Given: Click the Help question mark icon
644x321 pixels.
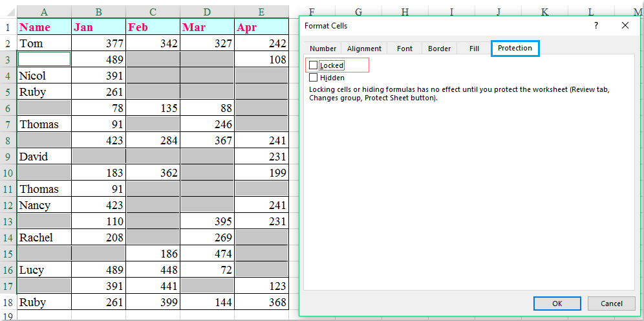Looking at the screenshot, I should 596,25.
